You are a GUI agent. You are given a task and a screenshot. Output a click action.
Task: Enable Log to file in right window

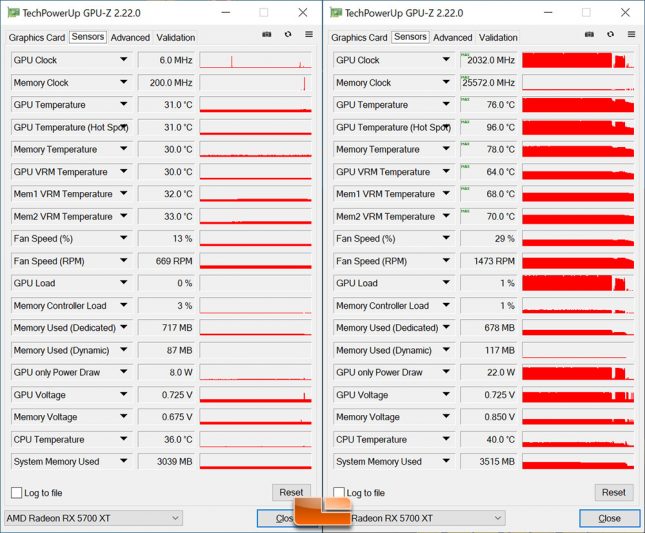(339, 493)
